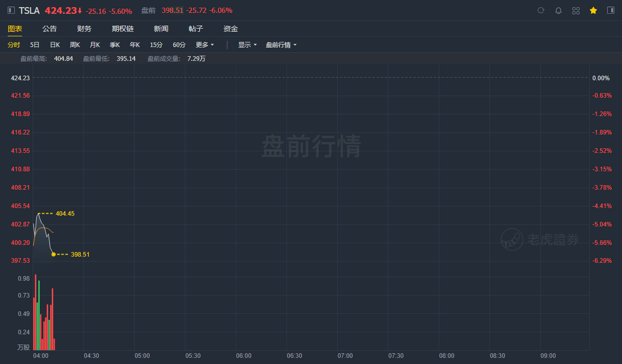Image resolution: width=622 pixels, height=364 pixels.
Task: Click the 盘前最低 value 395.14
Action: [126, 59]
